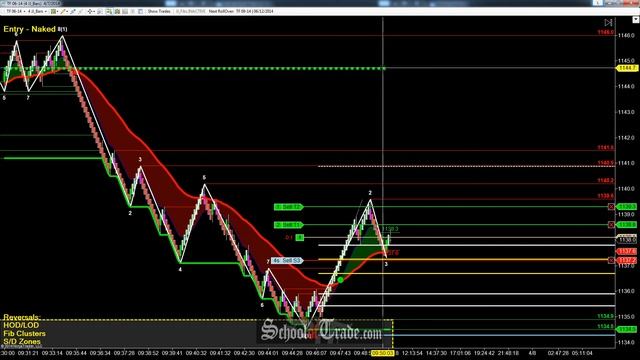Click the 09:35:44 time axis label
This screenshot has height=360, width=640.
pyautogui.click(x=77, y=353)
